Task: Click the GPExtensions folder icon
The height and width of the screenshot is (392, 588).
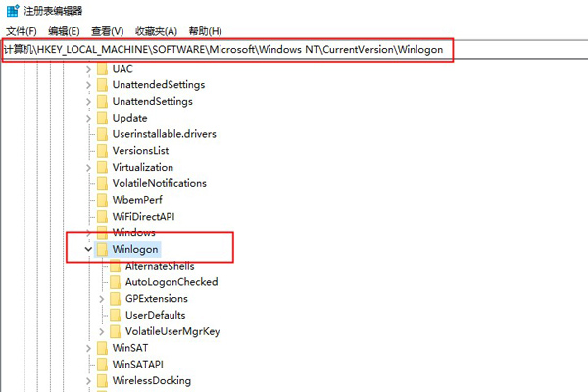Action: point(115,299)
